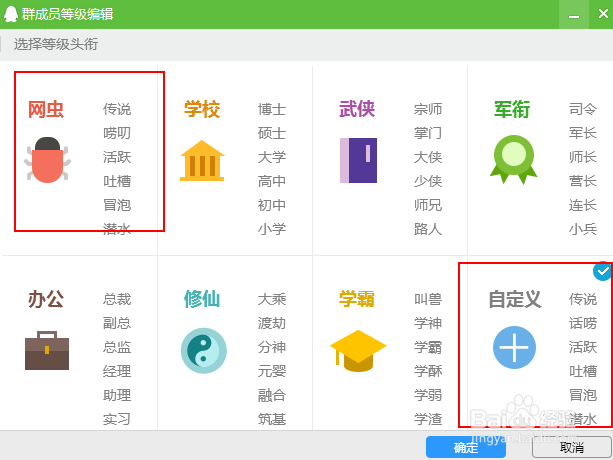Select the 办公 title heading
The height and width of the screenshot is (460, 613).
[46, 299]
